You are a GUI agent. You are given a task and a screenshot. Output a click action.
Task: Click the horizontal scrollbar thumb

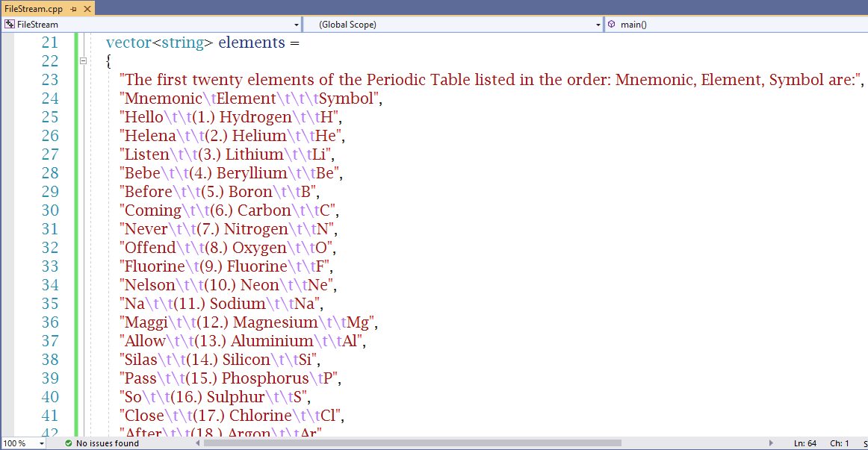[411, 443]
